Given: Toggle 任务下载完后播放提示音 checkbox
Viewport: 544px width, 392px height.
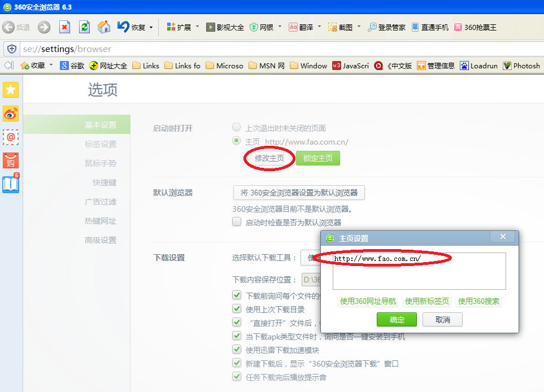Looking at the screenshot, I should coord(237,376).
